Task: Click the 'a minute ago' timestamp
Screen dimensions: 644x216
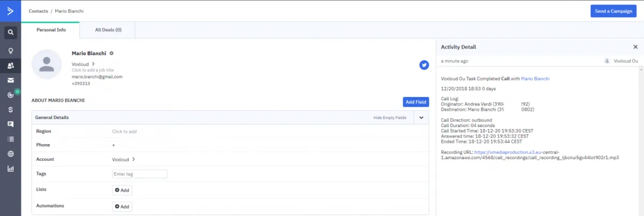Action: pyautogui.click(x=455, y=61)
